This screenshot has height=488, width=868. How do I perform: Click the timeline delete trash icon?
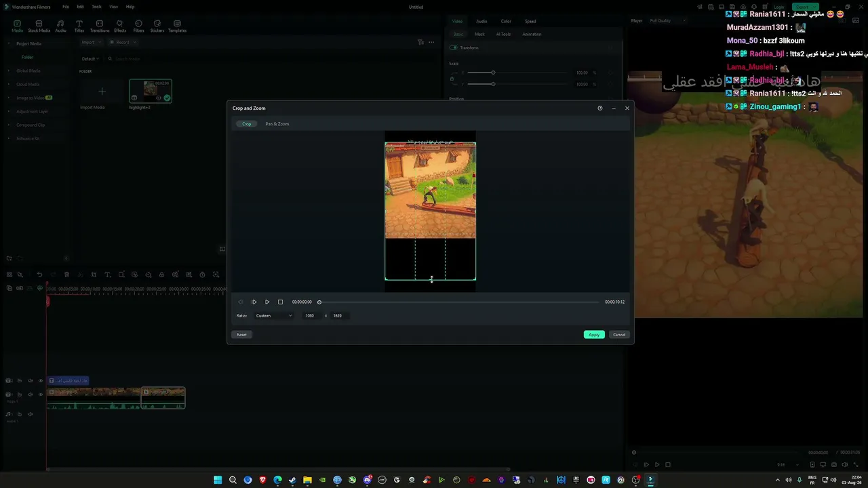tap(66, 274)
